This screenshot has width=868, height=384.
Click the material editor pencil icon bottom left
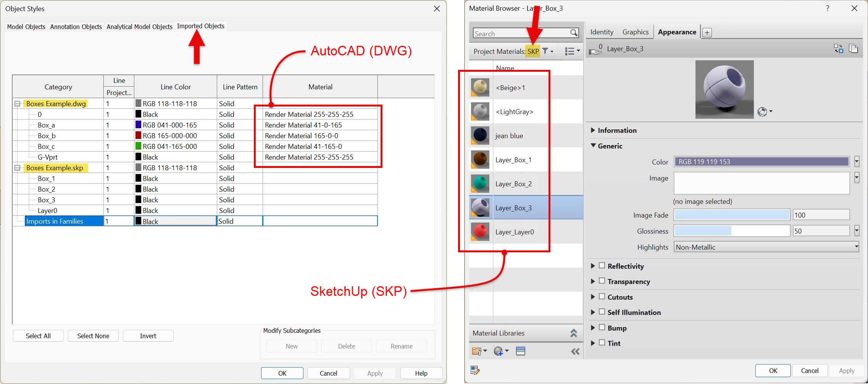[475, 370]
